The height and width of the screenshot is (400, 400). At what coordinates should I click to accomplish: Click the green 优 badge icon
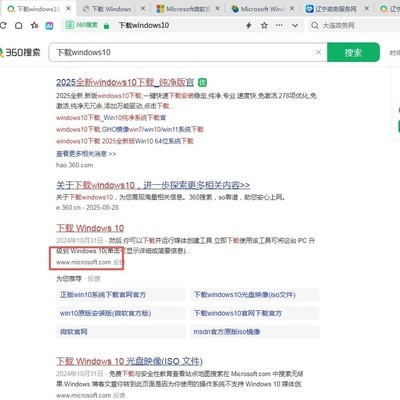(x=202, y=82)
